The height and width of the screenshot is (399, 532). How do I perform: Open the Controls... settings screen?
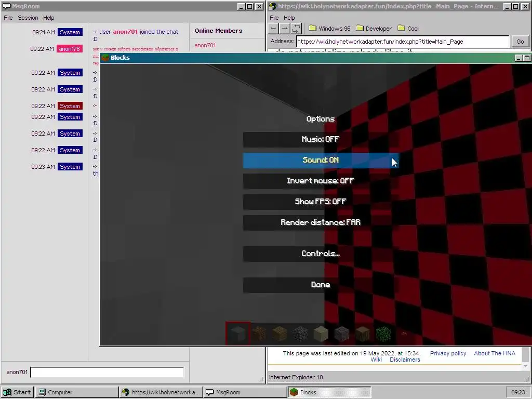point(321,254)
